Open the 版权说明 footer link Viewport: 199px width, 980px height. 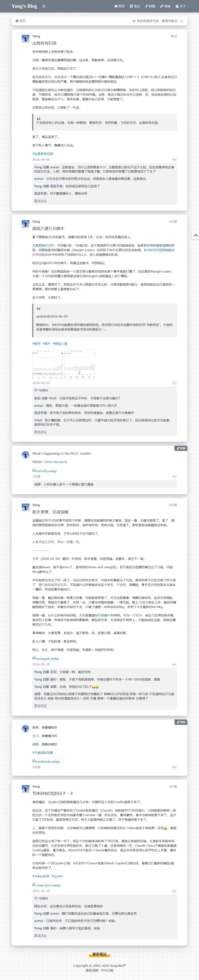(92, 970)
